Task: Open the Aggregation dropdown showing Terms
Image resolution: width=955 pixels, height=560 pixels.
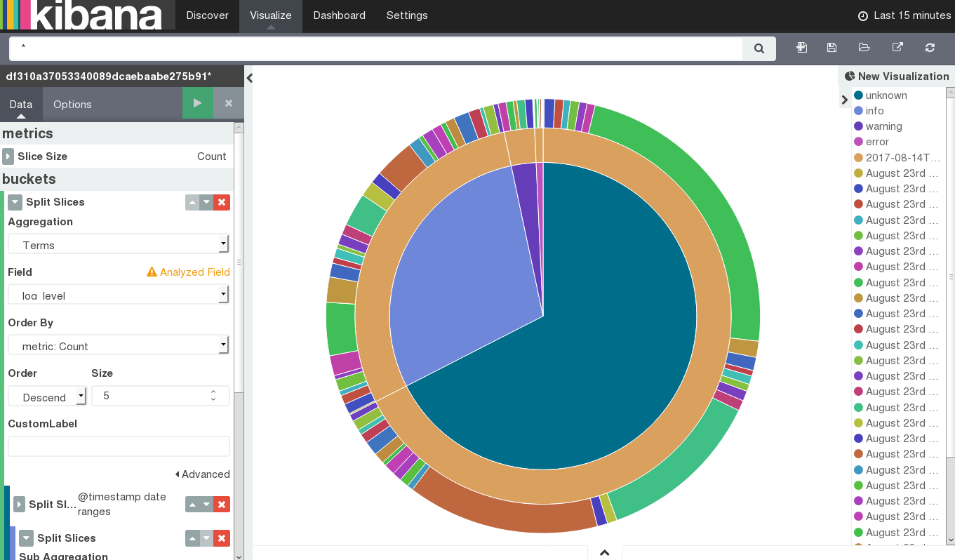Action: click(x=118, y=245)
